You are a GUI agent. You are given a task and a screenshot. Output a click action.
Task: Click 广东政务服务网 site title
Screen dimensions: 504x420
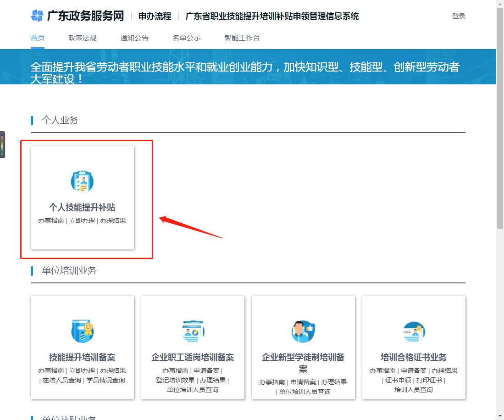click(x=85, y=16)
